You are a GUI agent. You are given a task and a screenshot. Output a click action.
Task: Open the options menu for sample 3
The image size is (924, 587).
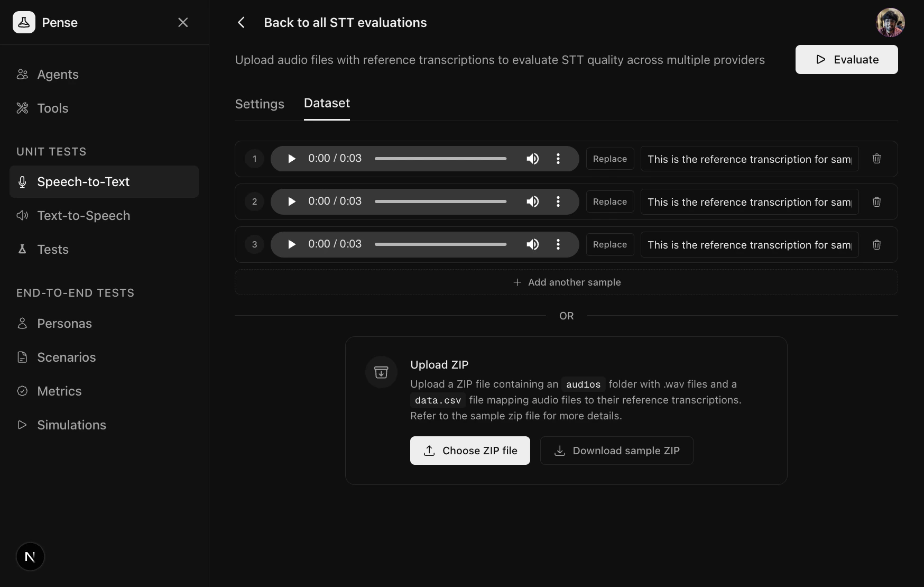coord(558,244)
